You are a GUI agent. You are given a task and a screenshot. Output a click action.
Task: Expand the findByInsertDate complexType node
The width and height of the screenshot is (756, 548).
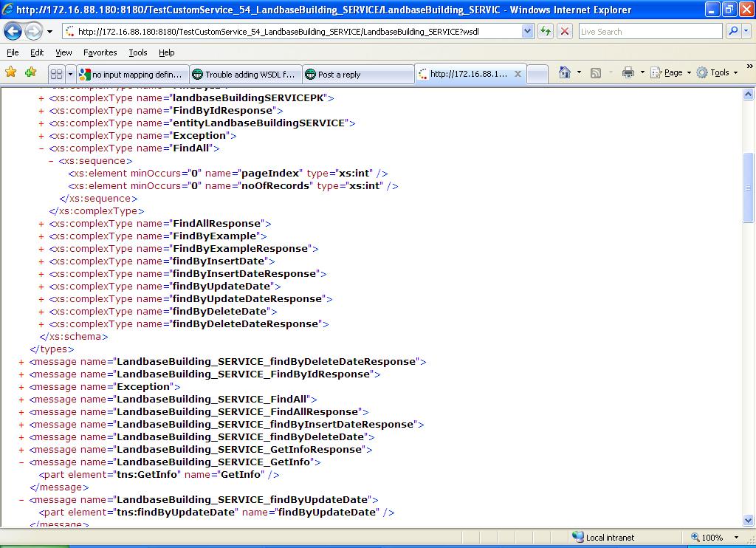tap(41, 261)
